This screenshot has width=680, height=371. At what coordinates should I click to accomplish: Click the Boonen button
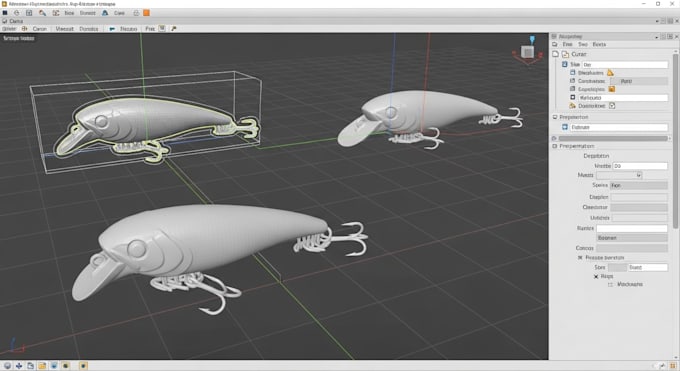(x=632, y=238)
